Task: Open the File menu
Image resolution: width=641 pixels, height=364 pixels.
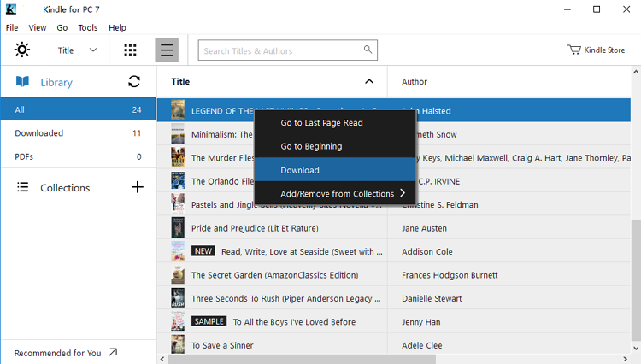Action: click(12, 27)
